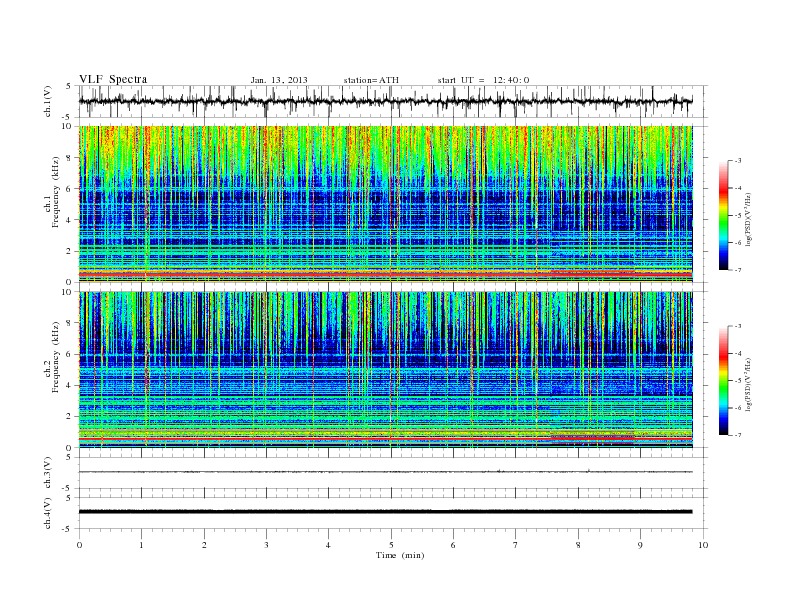
Task: Click the "-5" tick on the ch.1 colorbar
Action: pos(738,216)
